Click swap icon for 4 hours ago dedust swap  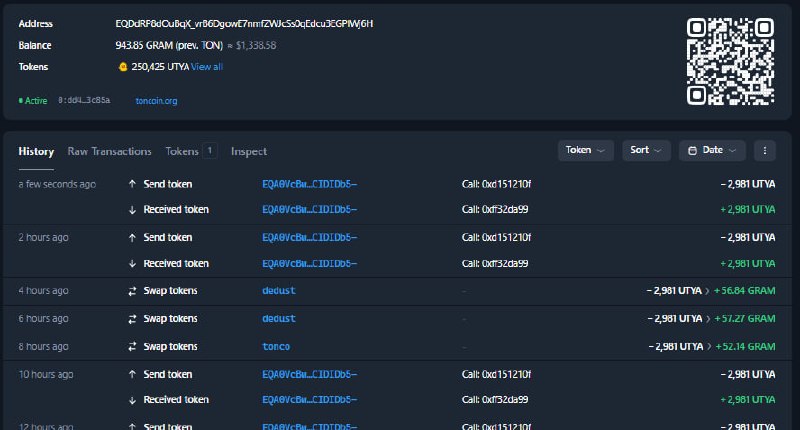(x=132, y=291)
